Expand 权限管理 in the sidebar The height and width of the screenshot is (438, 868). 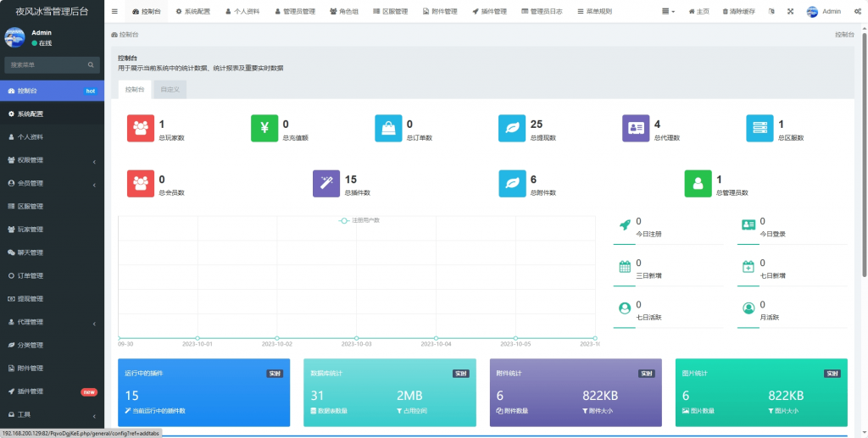pyautogui.click(x=52, y=160)
